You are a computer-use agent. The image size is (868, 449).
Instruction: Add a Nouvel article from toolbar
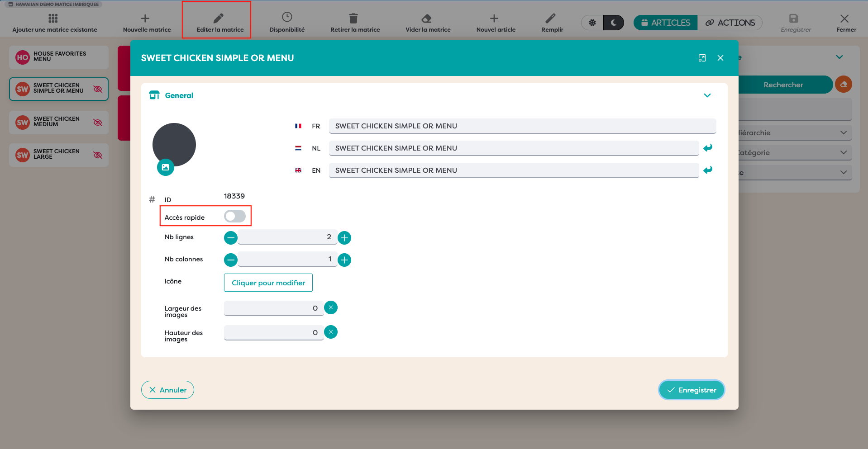click(x=496, y=23)
